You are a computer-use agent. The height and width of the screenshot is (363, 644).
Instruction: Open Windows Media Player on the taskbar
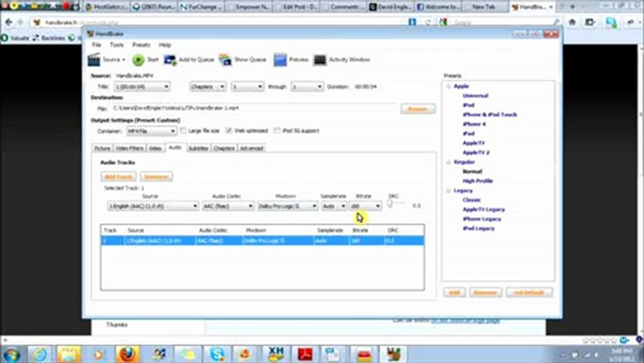98,354
